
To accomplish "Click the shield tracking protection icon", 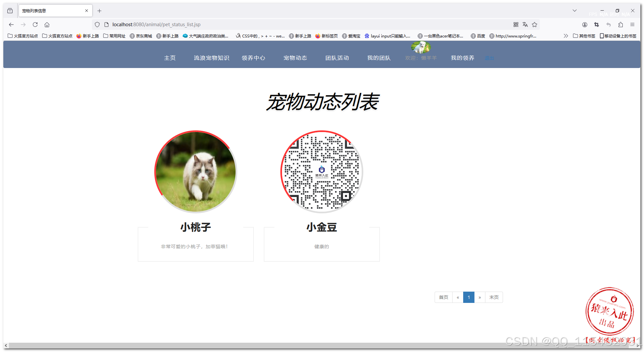I will [x=97, y=25].
